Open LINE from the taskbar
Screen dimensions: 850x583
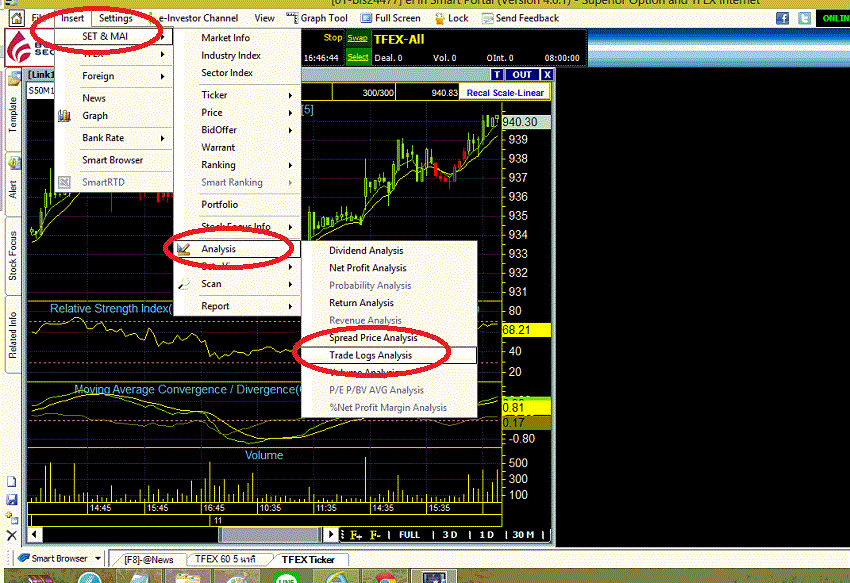click(x=286, y=577)
